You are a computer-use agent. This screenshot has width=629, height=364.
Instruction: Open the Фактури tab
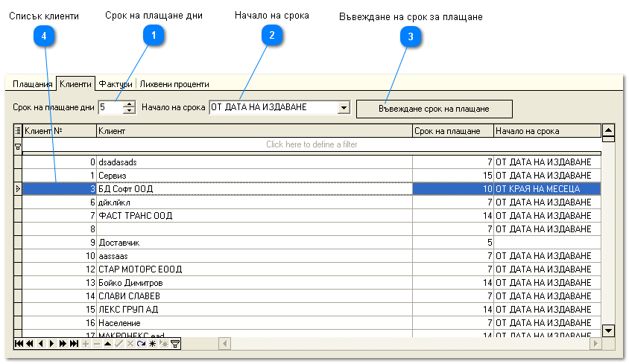(x=116, y=84)
